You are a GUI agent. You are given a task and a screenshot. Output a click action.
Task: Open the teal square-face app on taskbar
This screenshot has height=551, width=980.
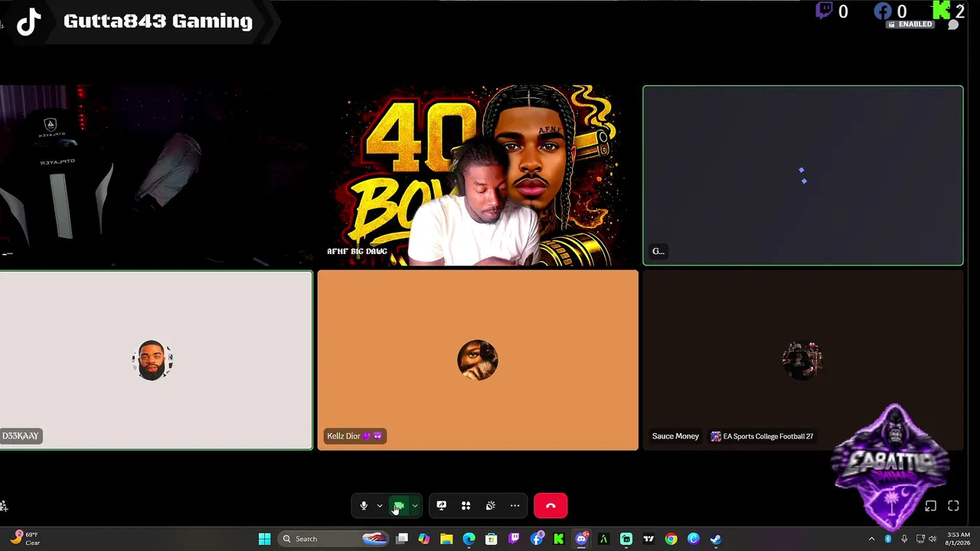click(x=626, y=539)
